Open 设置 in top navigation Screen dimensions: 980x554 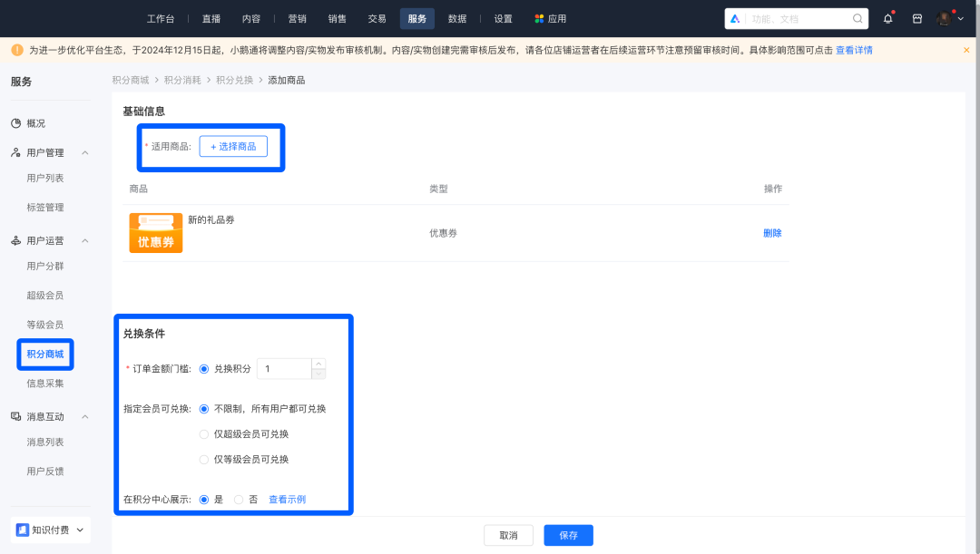[503, 19]
